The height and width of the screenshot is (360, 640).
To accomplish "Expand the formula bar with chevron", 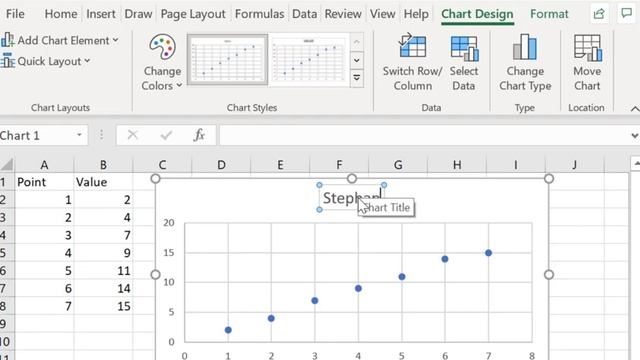I will point(635,136).
